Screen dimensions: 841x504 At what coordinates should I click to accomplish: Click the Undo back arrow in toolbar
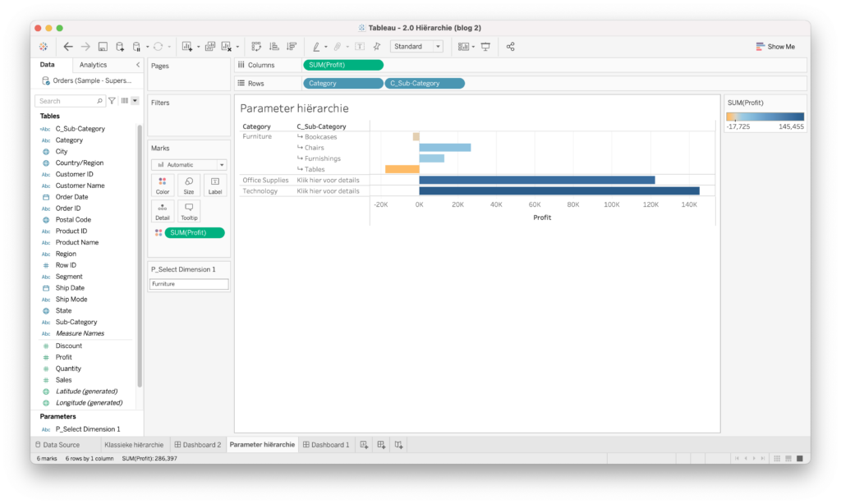tap(68, 47)
